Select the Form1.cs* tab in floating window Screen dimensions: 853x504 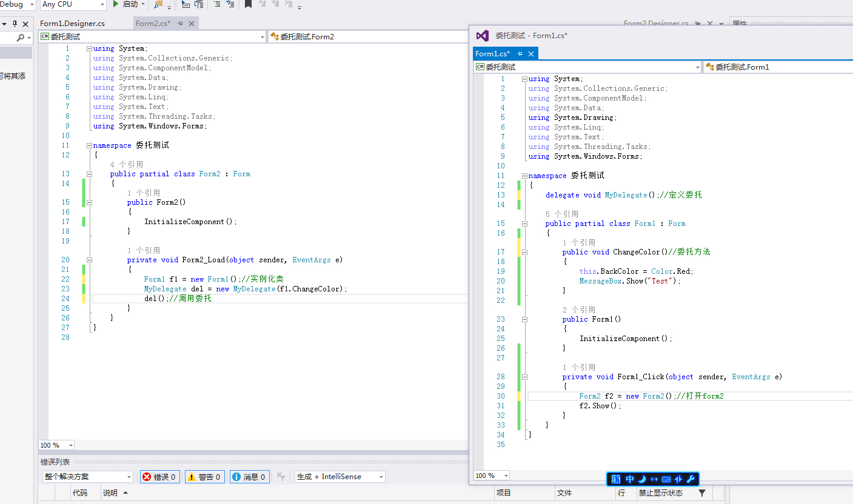tap(492, 54)
